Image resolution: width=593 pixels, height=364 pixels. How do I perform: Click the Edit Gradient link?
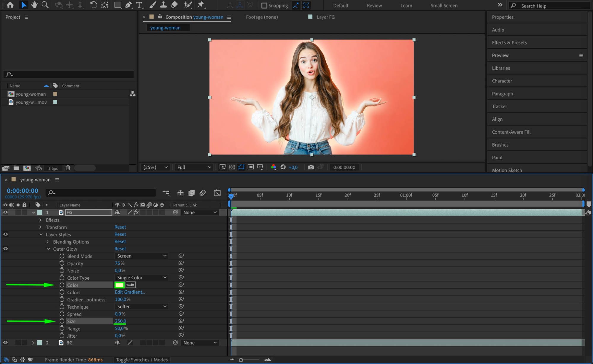click(130, 292)
